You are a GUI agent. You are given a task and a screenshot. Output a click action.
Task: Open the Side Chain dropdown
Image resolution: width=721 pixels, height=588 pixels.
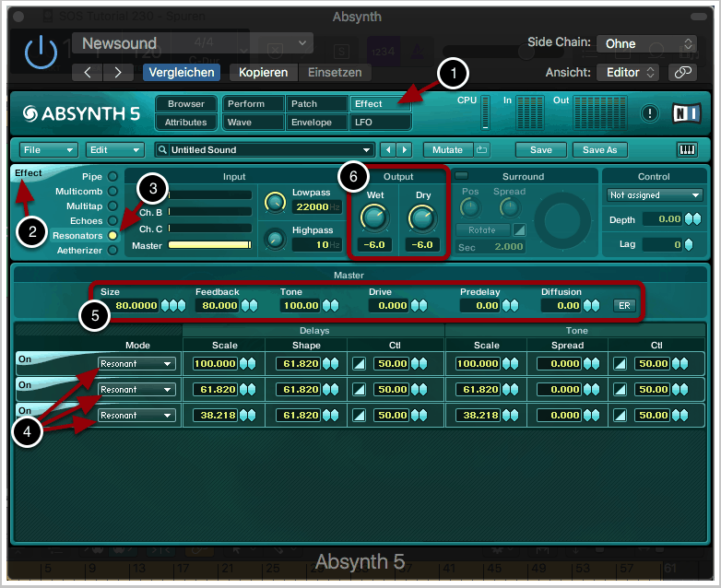coord(646,43)
